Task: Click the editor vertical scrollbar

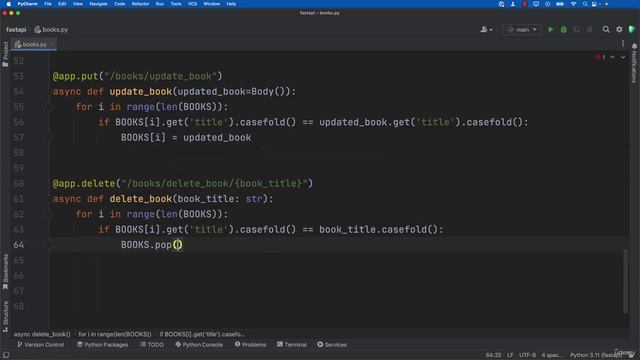Action: (625, 281)
